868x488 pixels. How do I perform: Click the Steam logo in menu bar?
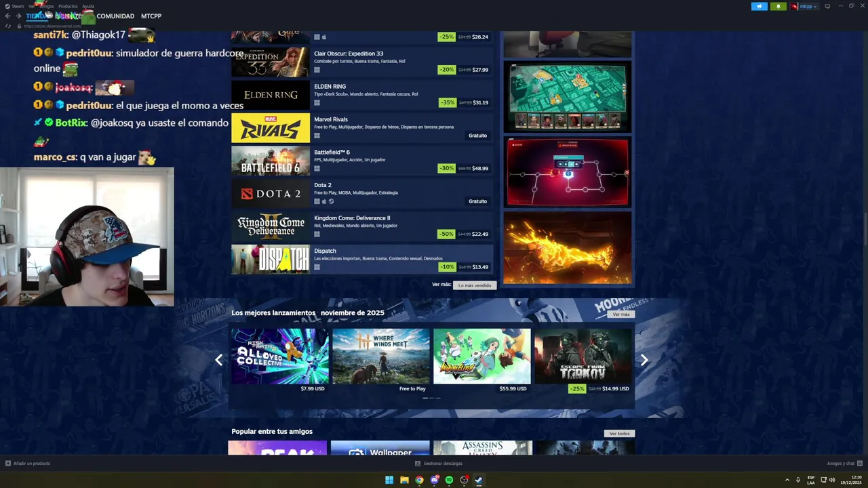[x=7, y=6]
